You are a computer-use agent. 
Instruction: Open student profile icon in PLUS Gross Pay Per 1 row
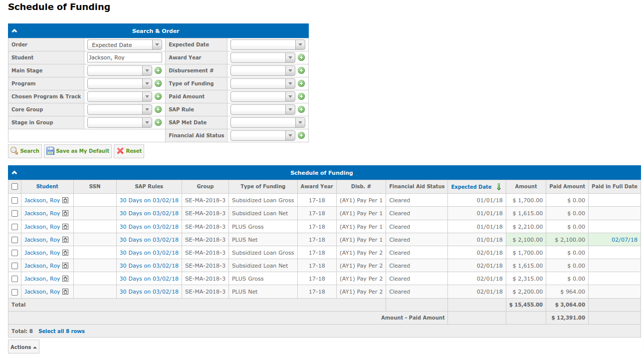click(65, 227)
